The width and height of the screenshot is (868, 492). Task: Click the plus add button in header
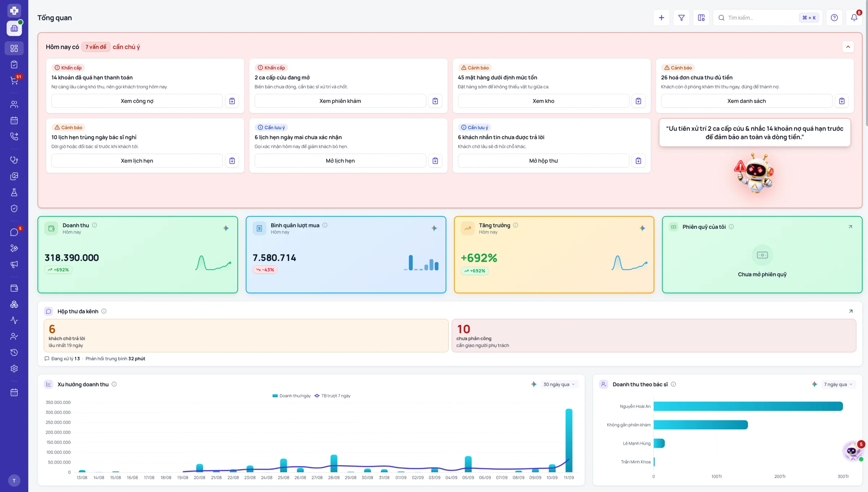point(661,18)
